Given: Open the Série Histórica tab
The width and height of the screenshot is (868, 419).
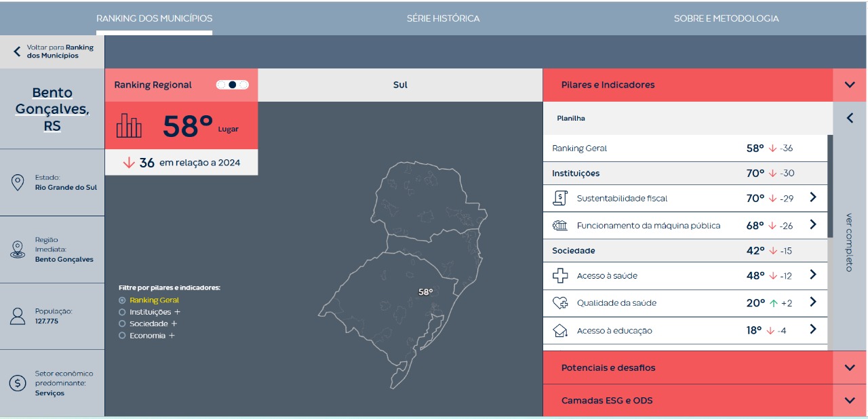Looking at the screenshot, I should tap(443, 18).
